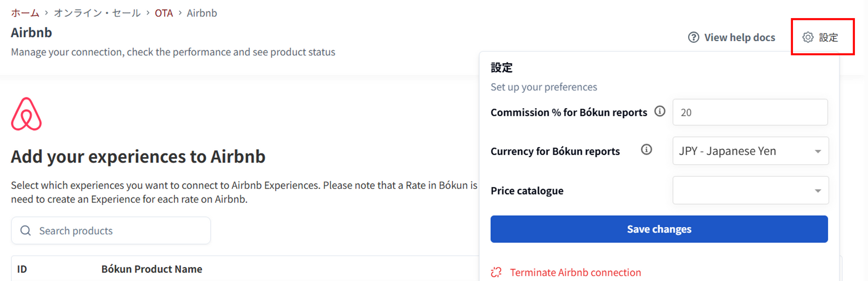This screenshot has height=281, width=868.
Task: Click the Search products field
Action: click(x=111, y=230)
